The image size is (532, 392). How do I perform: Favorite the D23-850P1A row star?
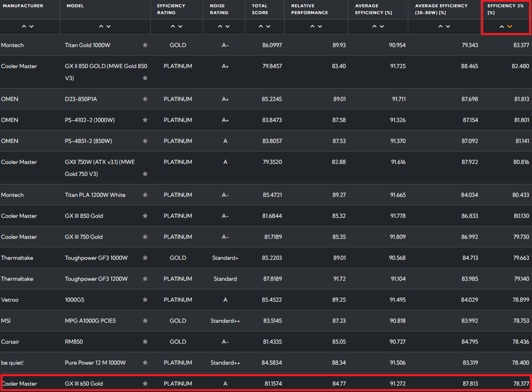tap(145, 99)
